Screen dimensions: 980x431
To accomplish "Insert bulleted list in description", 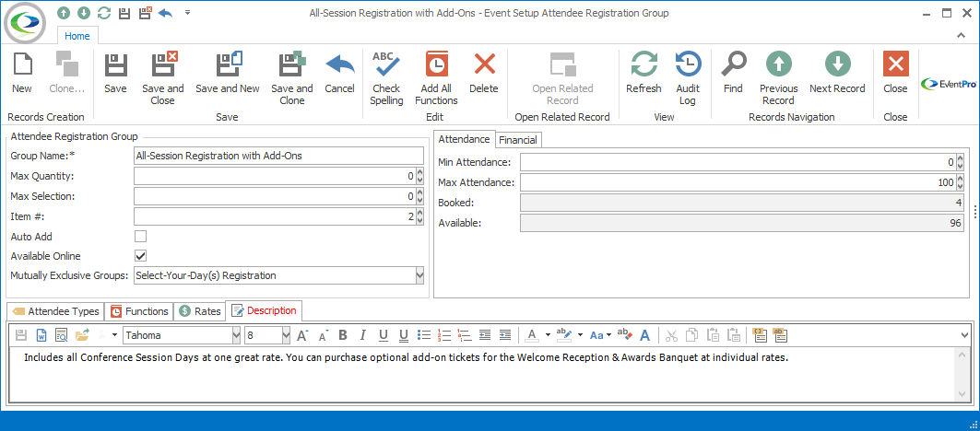I will pos(424,335).
